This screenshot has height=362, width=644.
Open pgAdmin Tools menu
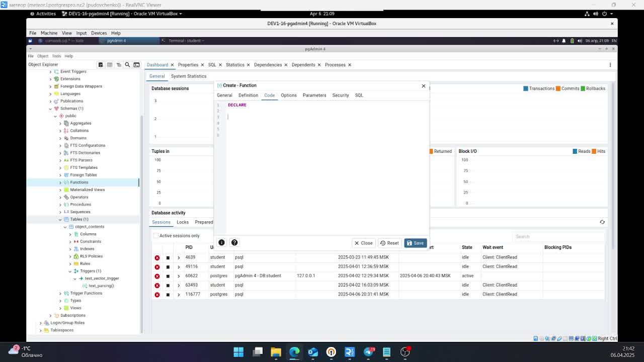click(x=56, y=56)
